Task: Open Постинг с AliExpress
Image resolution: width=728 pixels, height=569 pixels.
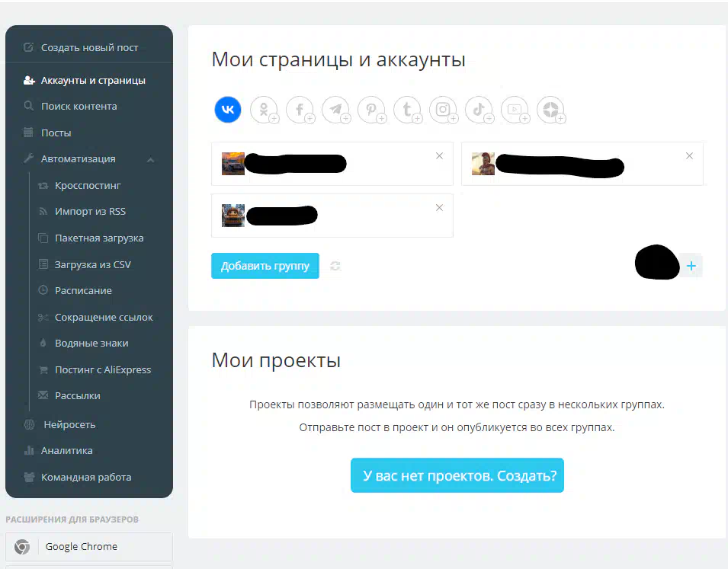Action: (x=103, y=370)
